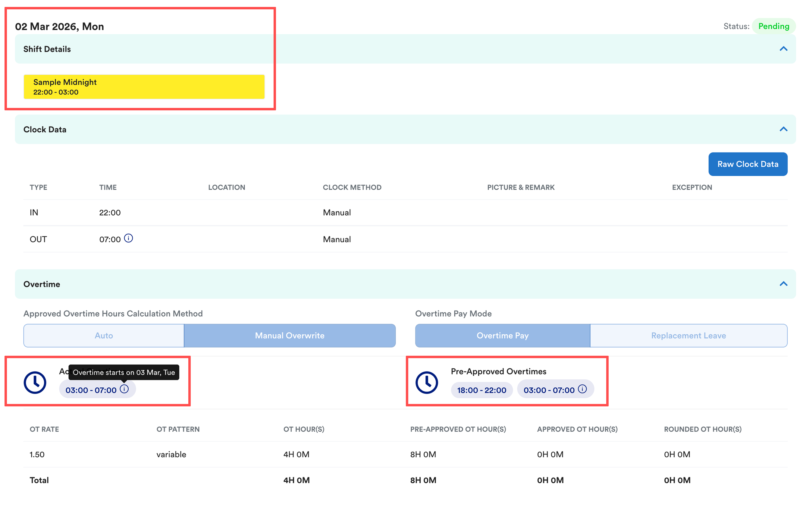The height and width of the screenshot is (514, 812).
Task: Choose Replacement Leave pay mode
Action: [688, 336]
